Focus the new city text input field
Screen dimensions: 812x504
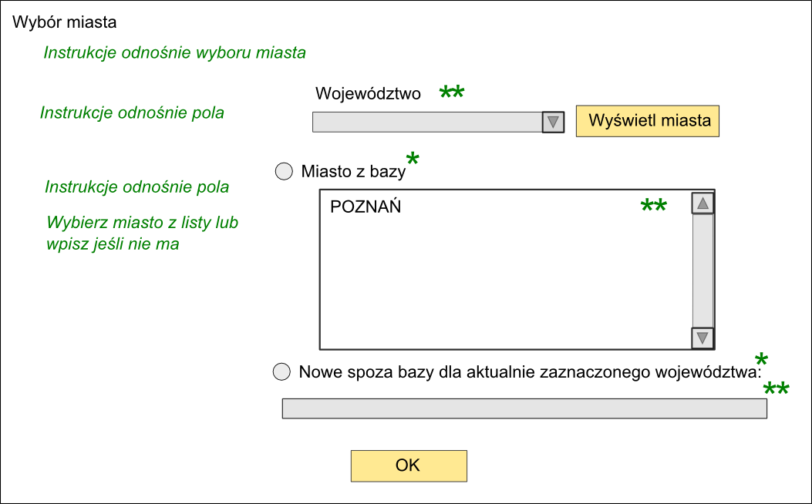pyautogui.click(x=524, y=408)
